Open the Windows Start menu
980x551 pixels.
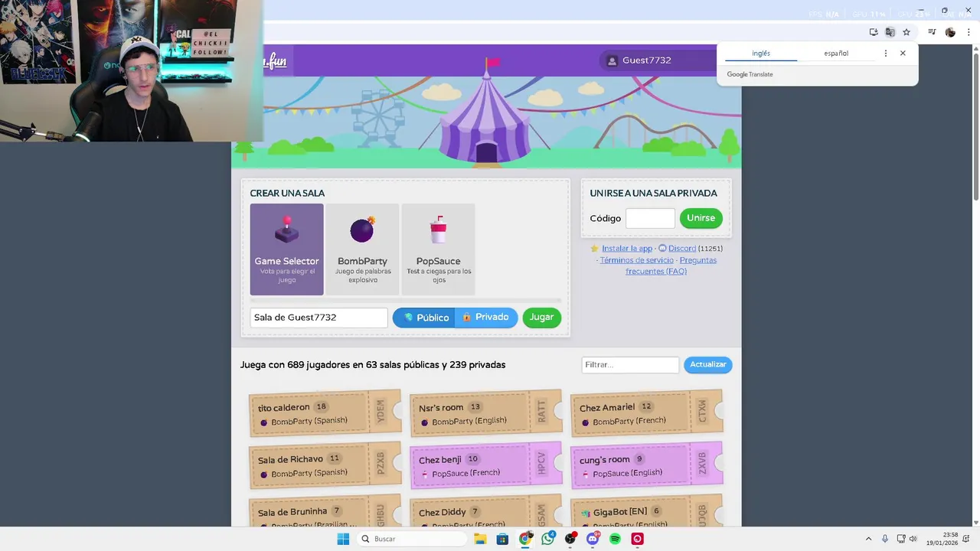pyautogui.click(x=343, y=539)
